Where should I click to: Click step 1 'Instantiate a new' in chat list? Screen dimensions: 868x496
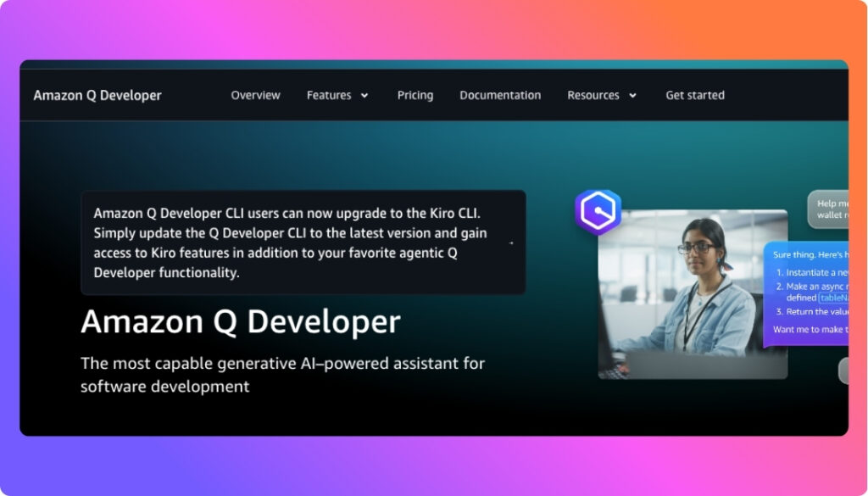[x=812, y=272]
